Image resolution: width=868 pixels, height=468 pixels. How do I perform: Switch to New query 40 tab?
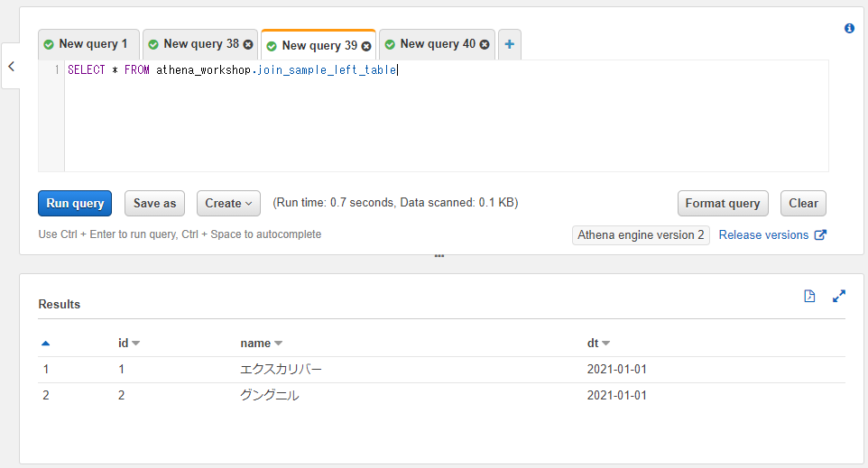[438, 44]
